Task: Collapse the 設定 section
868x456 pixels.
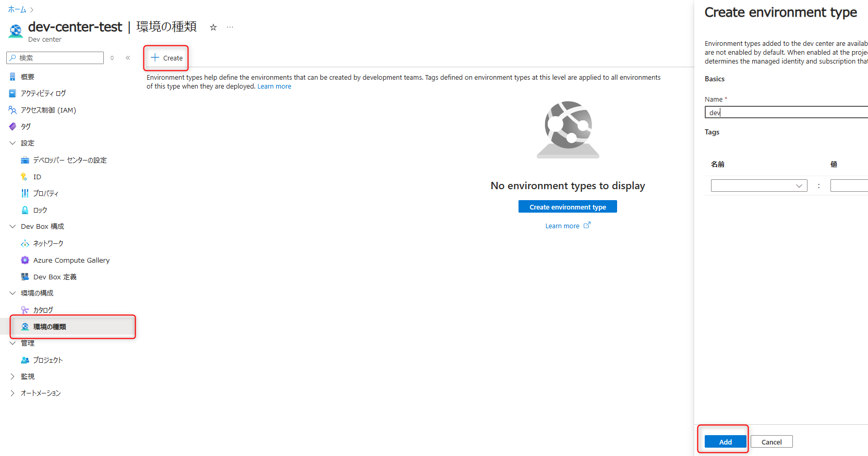Action: [x=13, y=143]
